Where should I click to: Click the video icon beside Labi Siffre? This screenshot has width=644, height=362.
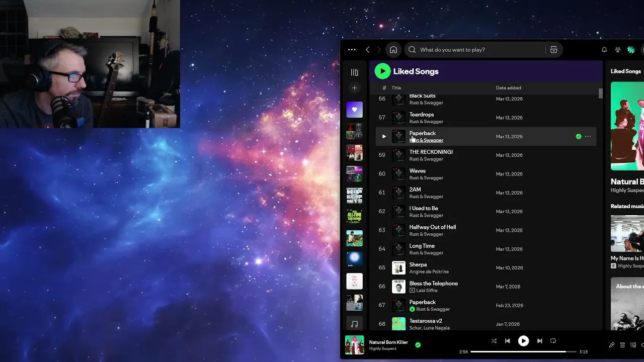(x=412, y=291)
